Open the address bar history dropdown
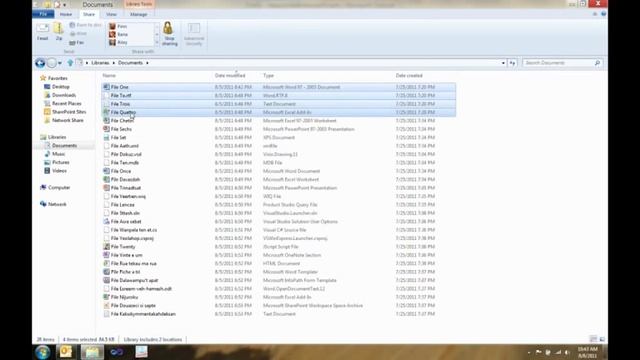 click(x=503, y=63)
